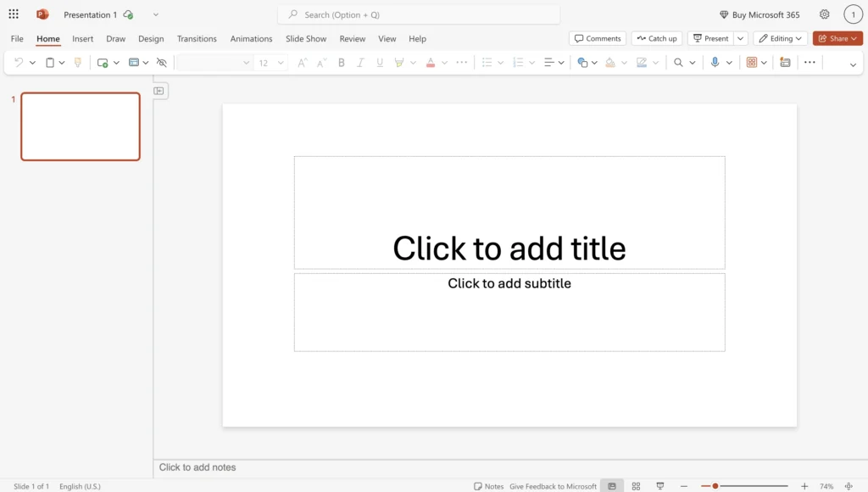This screenshot has height=492, width=868.
Task: Open the font name combo box
Action: (214, 63)
